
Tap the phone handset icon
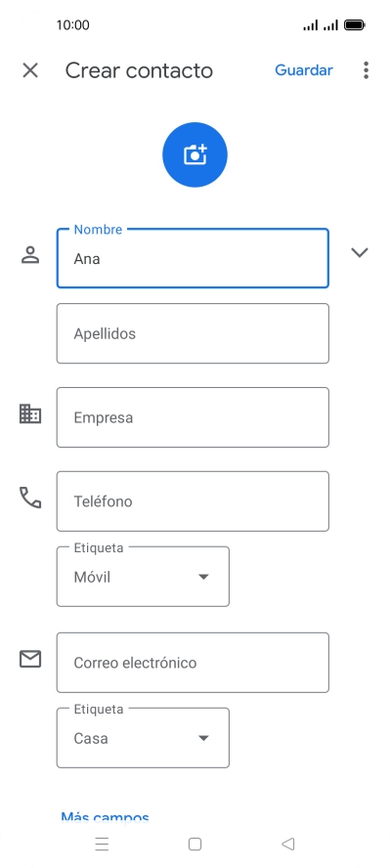pyautogui.click(x=30, y=498)
